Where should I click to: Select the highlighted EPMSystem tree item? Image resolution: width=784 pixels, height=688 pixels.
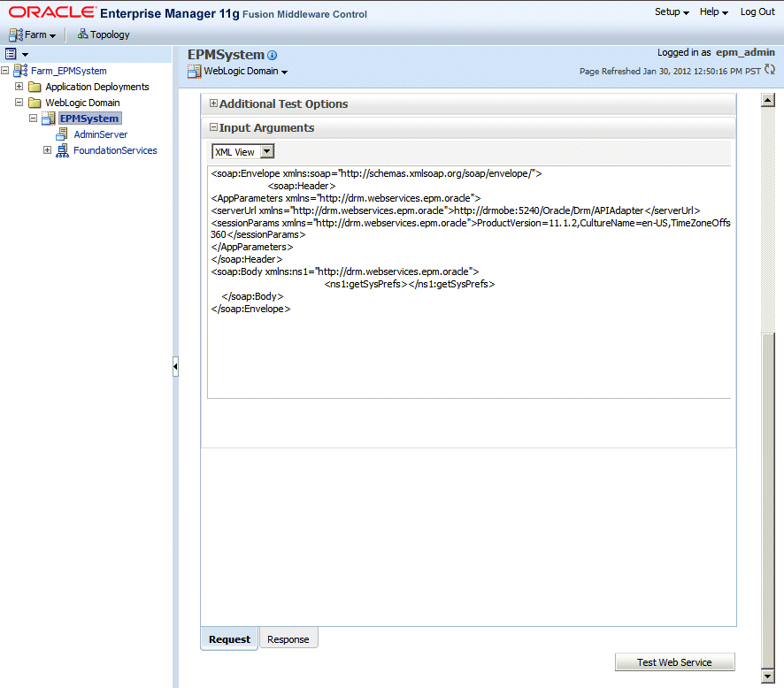89,118
